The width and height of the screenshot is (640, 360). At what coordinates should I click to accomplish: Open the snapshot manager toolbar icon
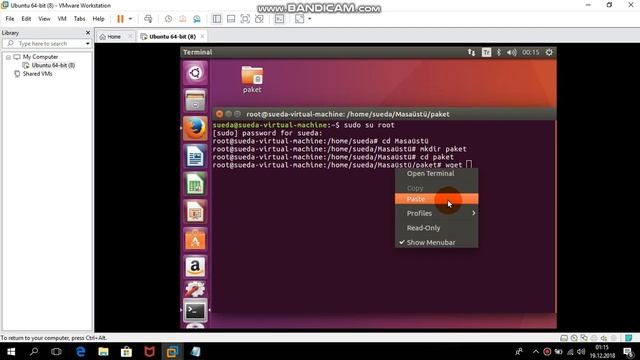tap(197, 19)
